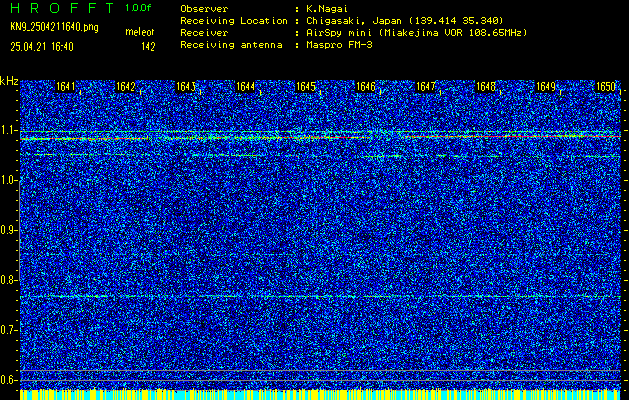The width and height of the screenshot is (629, 400).
Task: Select the 1643 time marker
Action: click(x=186, y=86)
